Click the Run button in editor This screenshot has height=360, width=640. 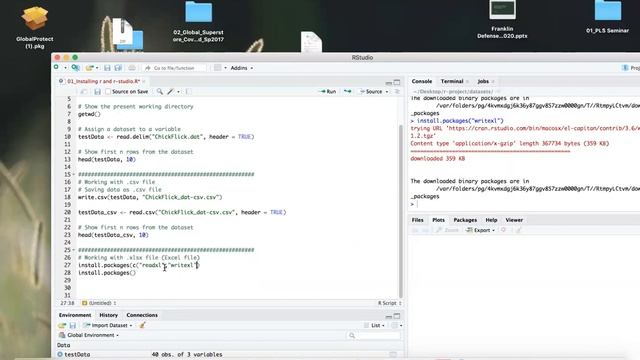coord(327,91)
